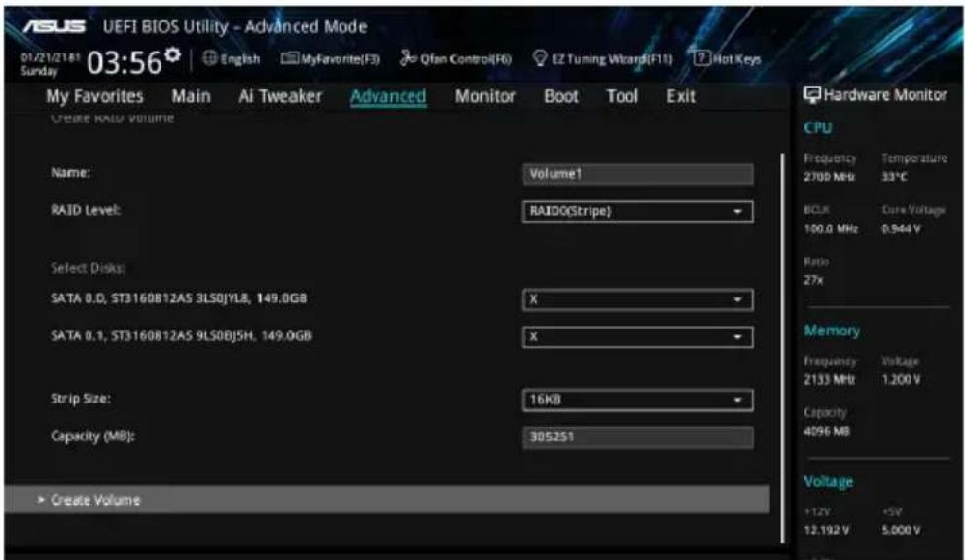Click BCLK value 100.0 MHz
965x560 pixels.
pos(831,228)
